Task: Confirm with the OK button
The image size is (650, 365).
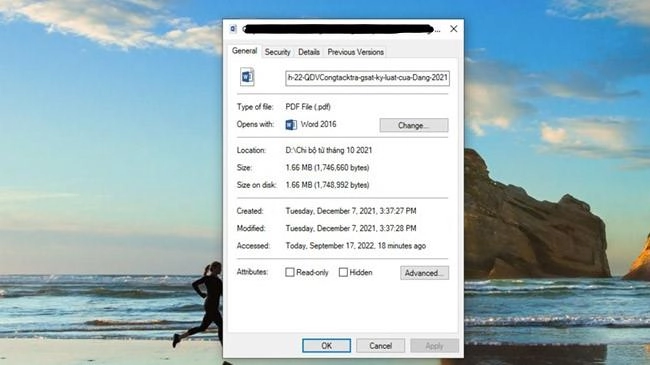Action: (x=326, y=346)
